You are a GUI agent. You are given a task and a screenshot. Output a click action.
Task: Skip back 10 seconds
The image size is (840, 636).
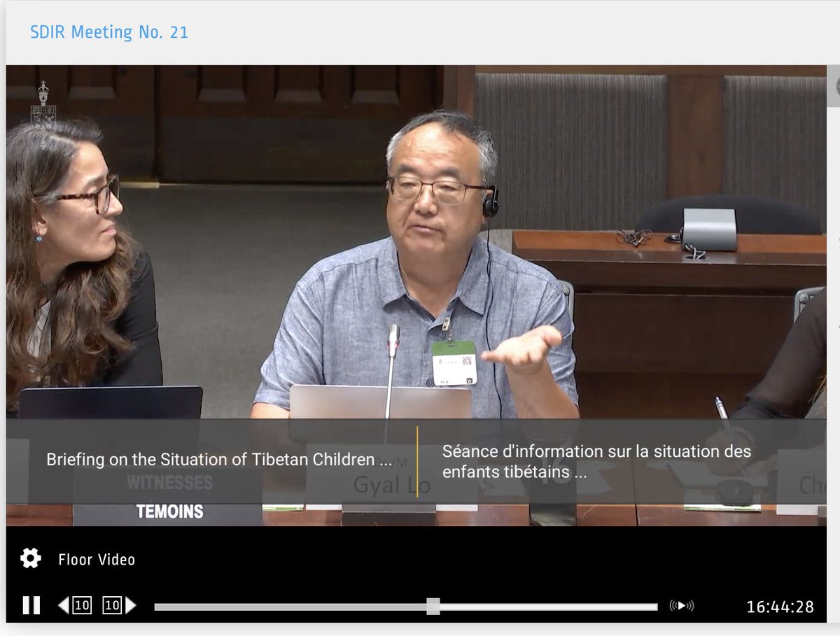75,605
